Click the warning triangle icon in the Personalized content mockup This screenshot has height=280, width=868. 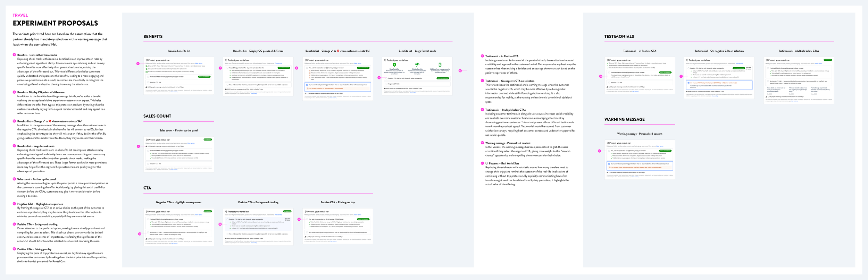tap(610, 168)
